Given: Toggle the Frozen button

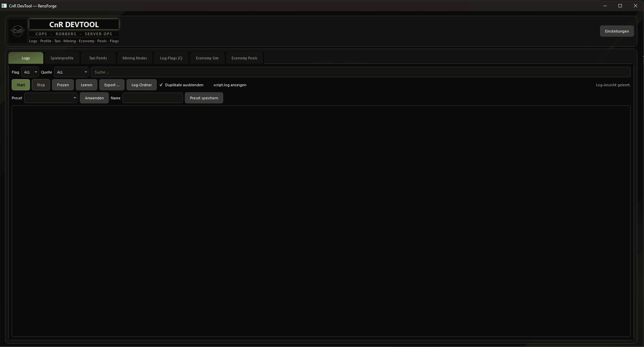Looking at the screenshot, I should click(x=63, y=85).
